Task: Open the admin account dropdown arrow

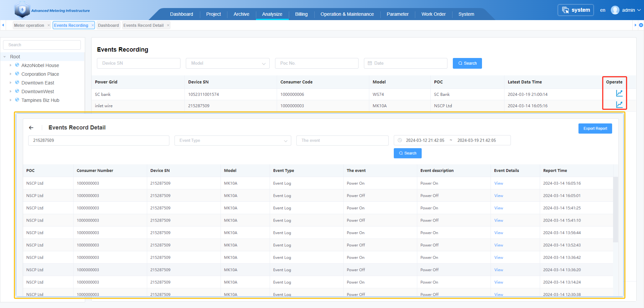Action: [639, 10]
